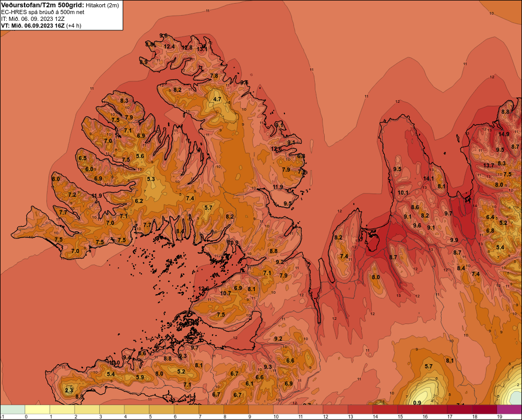Pick the light yellow legend swatch between 0 and 1
The height and width of the screenshot is (420, 522).
tap(37, 409)
